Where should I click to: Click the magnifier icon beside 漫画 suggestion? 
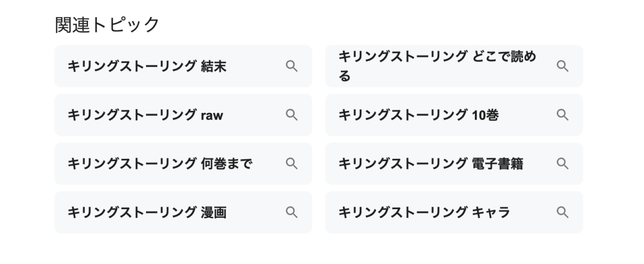(292, 212)
